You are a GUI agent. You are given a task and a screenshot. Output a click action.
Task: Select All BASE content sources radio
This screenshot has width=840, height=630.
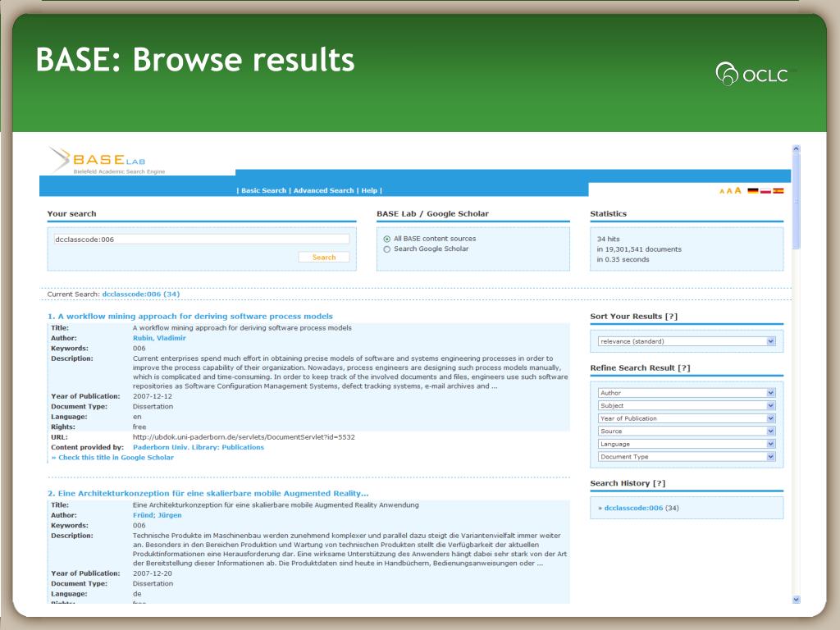(387, 239)
